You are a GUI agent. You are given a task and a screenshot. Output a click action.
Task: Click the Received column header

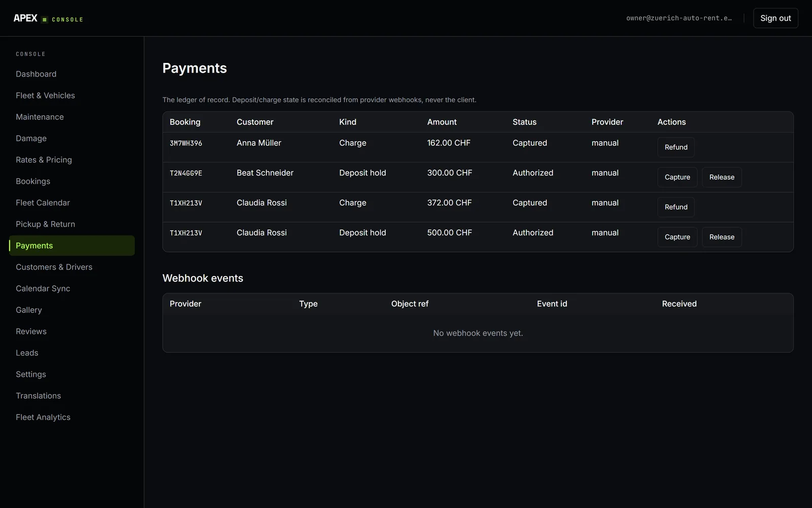pyautogui.click(x=679, y=304)
